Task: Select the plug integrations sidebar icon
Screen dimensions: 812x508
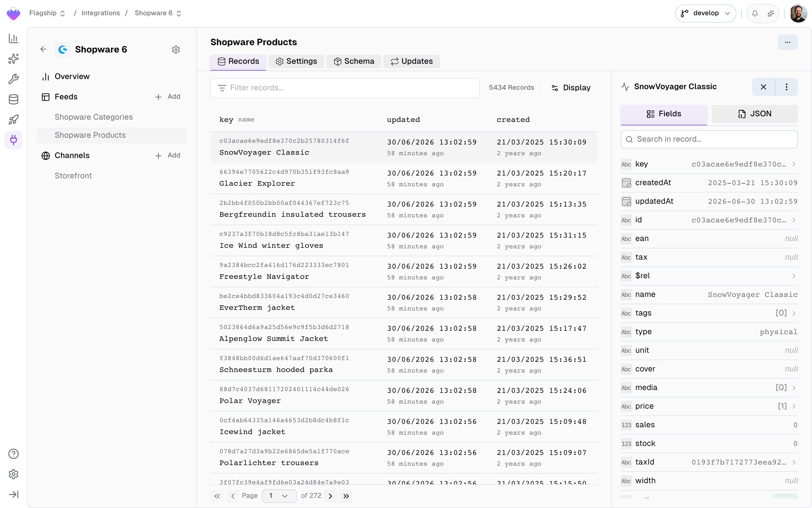Action: coord(14,140)
